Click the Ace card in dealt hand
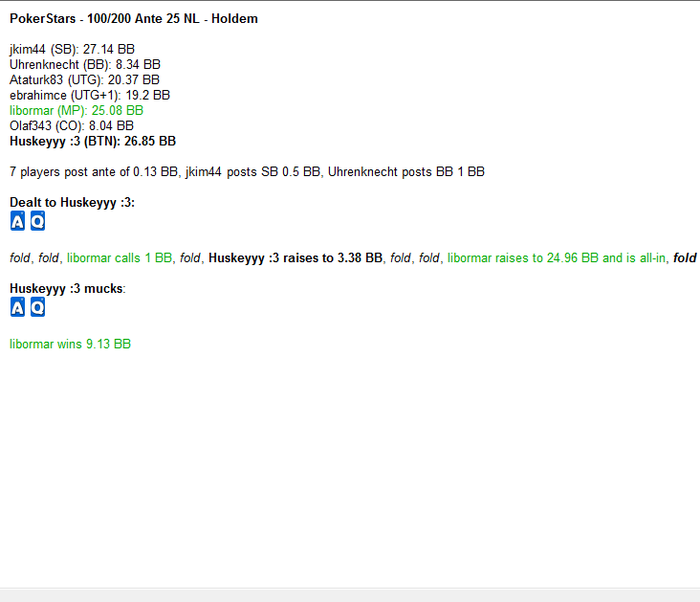Viewport: 700px width, 602px height. 17,221
